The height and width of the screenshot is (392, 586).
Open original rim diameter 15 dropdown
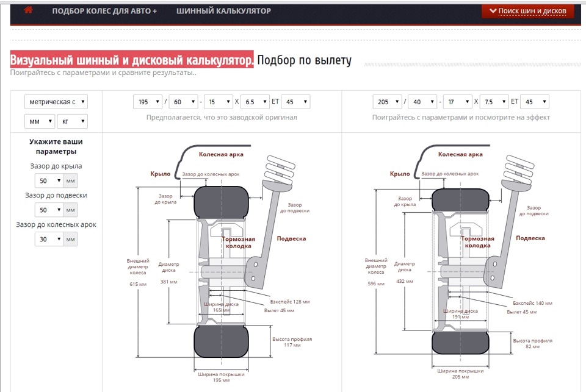click(x=219, y=102)
